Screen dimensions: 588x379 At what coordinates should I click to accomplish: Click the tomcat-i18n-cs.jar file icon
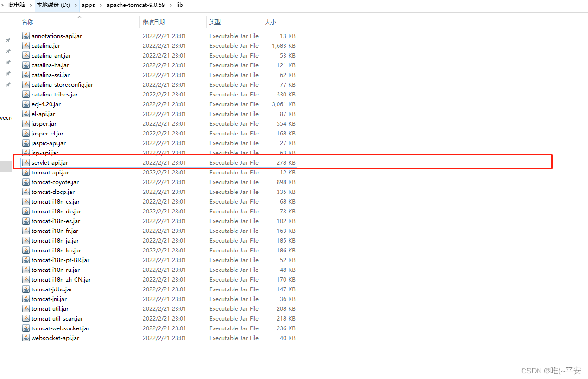(x=26, y=202)
